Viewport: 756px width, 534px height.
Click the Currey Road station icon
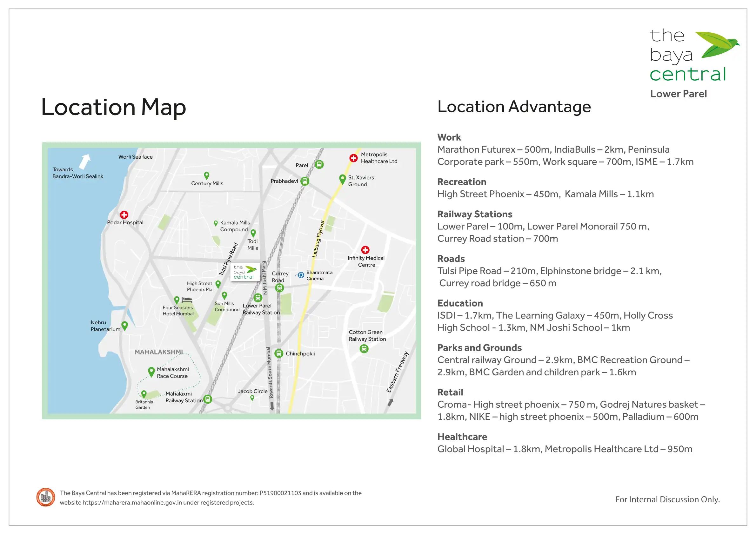(x=279, y=288)
